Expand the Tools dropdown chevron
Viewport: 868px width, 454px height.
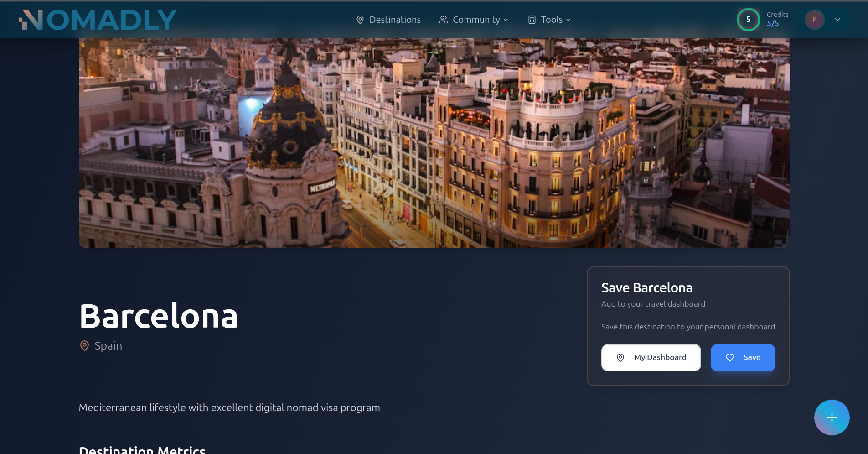tap(568, 20)
